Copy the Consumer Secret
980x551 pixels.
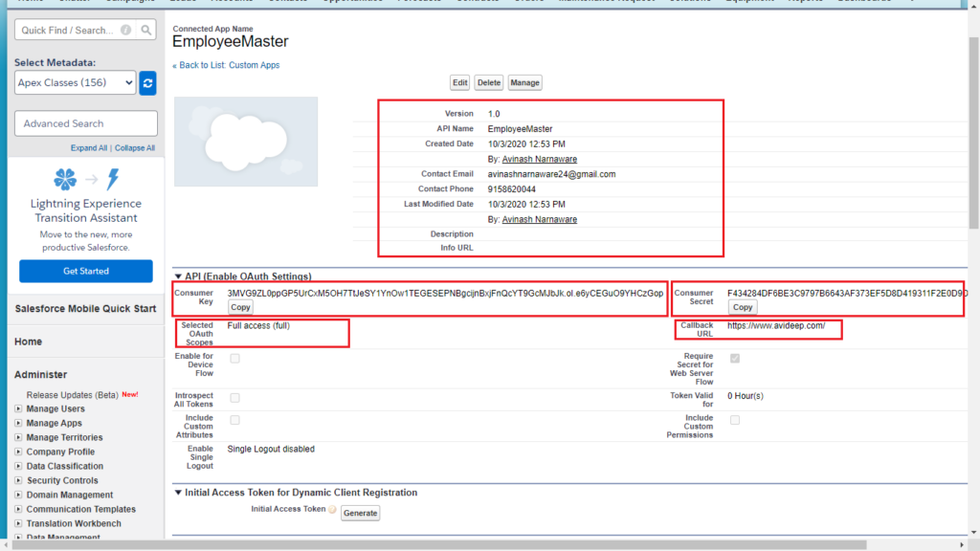point(743,307)
